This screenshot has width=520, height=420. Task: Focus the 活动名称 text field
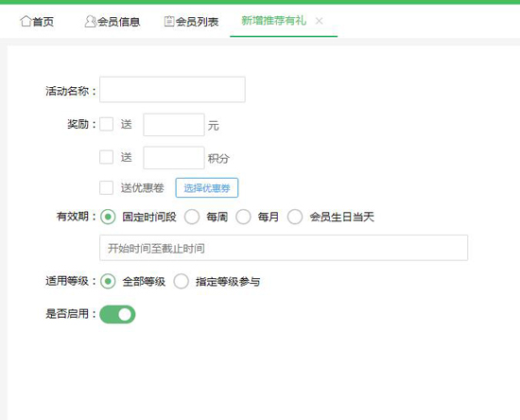click(172, 90)
